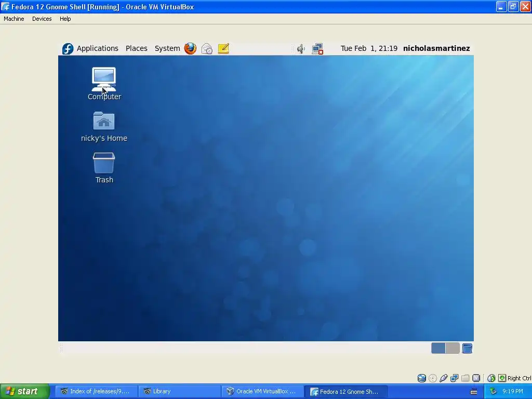Click the Fedora logo icon

(68, 49)
